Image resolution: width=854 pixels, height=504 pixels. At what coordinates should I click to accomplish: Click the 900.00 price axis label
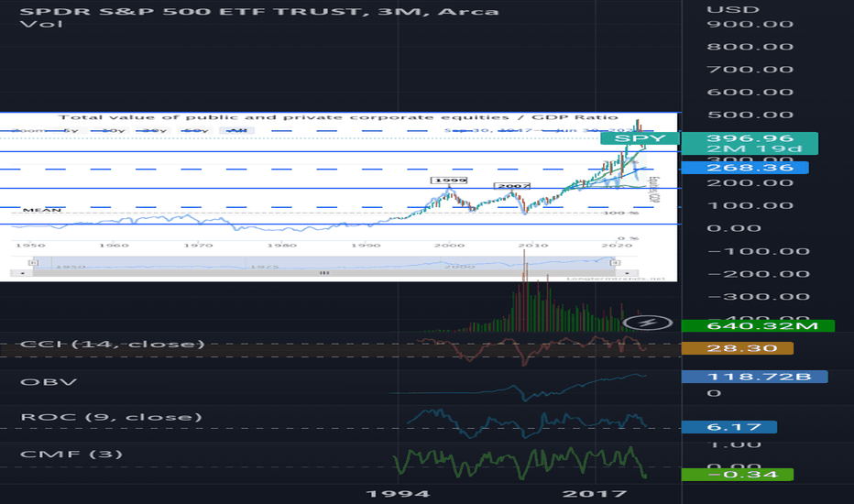point(750,24)
